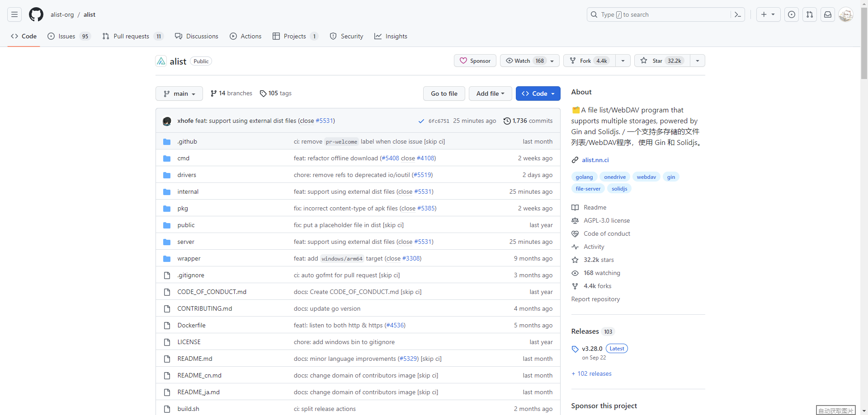Open the Insights tab
The width and height of the screenshot is (868, 415).
(x=391, y=36)
